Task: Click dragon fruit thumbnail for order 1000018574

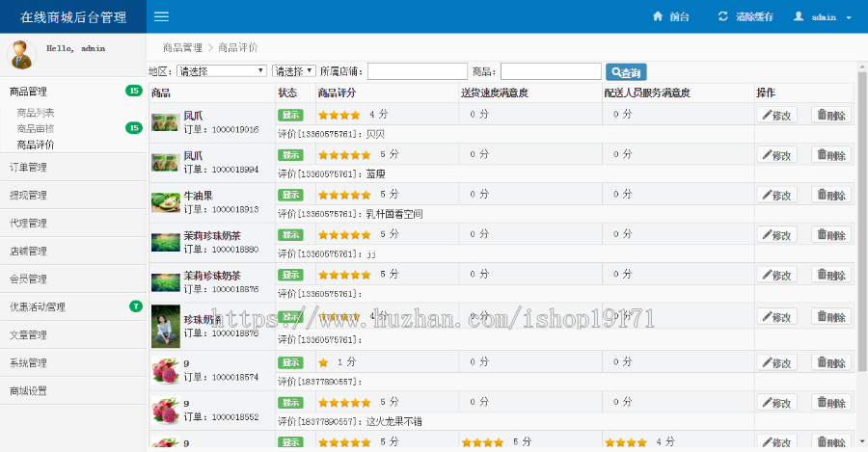Action: pos(166,370)
